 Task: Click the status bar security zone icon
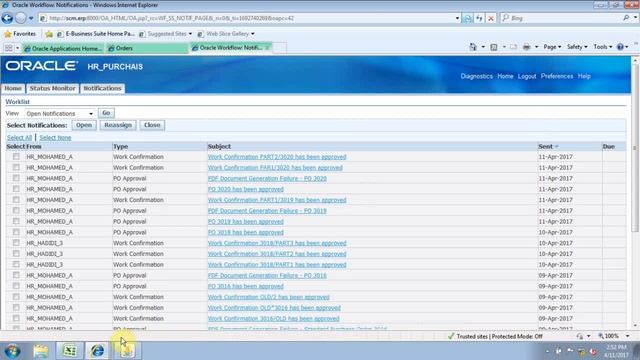pyautogui.click(x=451, y=336)
